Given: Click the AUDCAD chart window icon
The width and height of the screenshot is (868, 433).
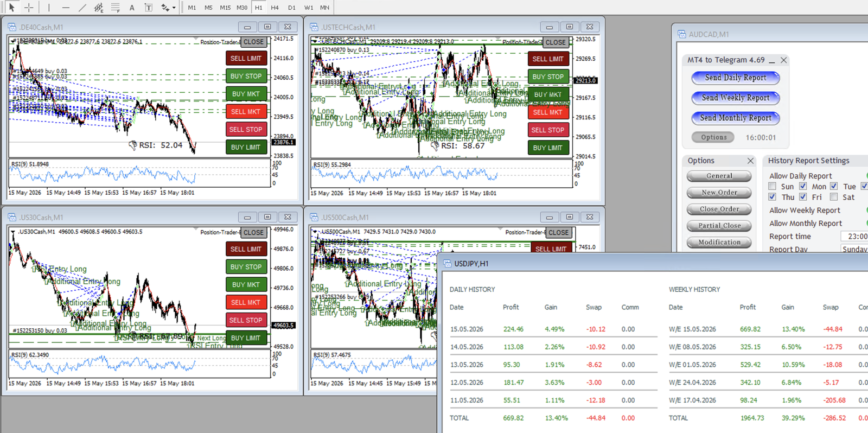Looking at the screenshot, I should point(682,34).
